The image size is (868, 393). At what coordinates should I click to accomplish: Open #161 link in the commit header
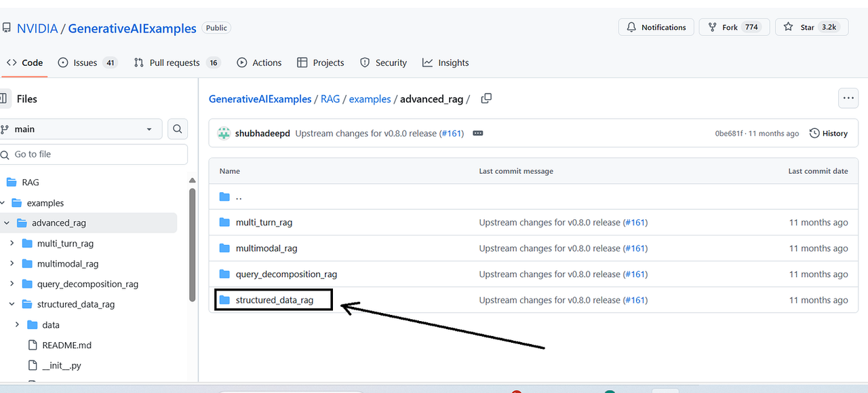tap(452, 133)
